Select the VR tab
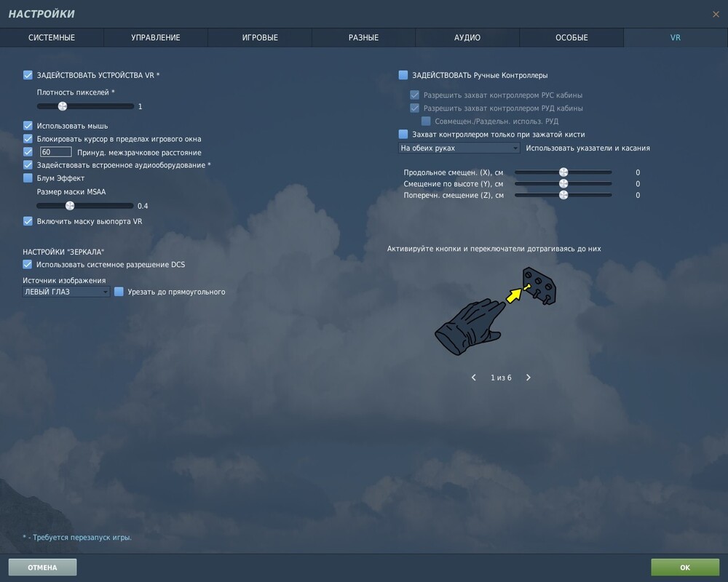The width and height of the screenshot is (728, 582). point(676,38)
